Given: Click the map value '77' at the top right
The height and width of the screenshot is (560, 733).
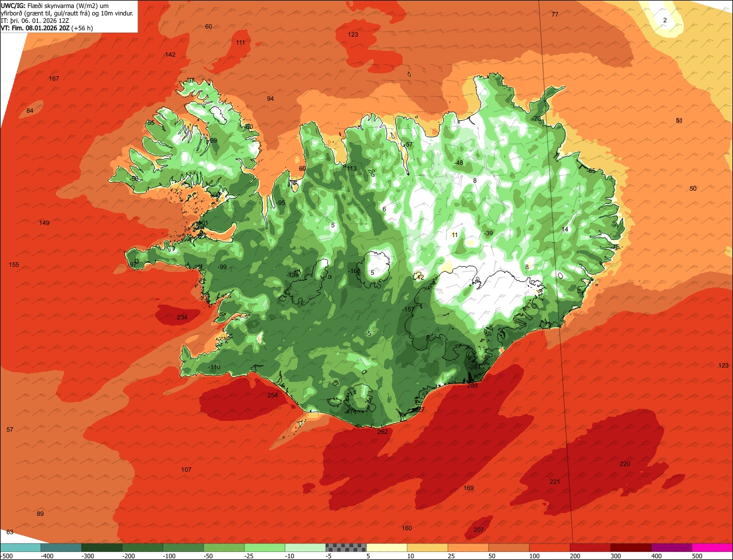Looking at the screenshot, I should 555,14.
